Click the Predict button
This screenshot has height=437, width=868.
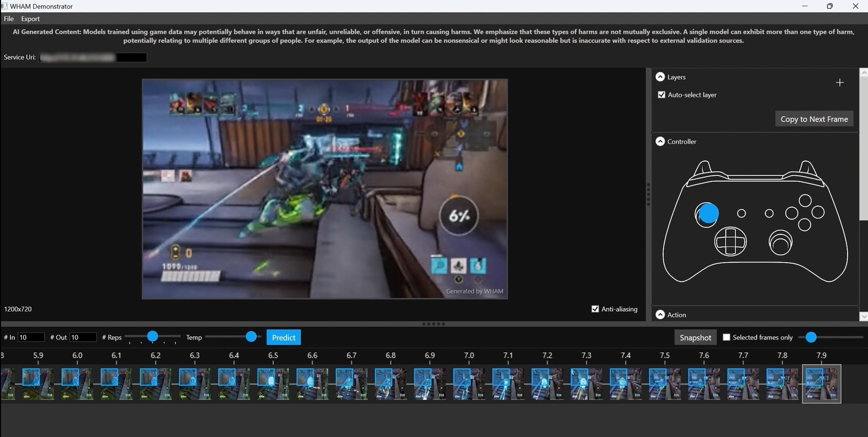point(283,337)
